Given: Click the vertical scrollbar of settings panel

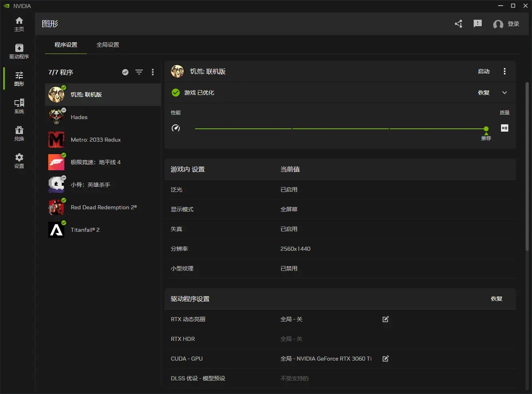Looking at the screenshot, I should 527,167.
